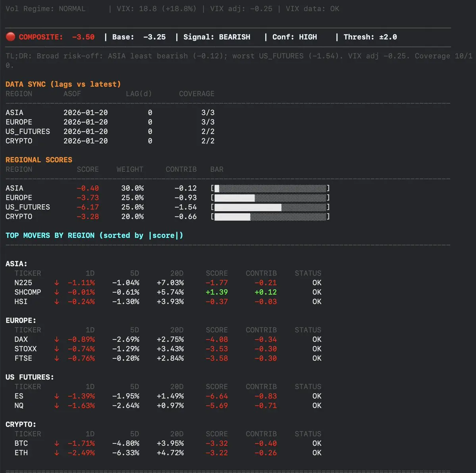Viewport: 476px width, 473px height.
Task: Click the Signal: BEARISH text
Action: 217,37
